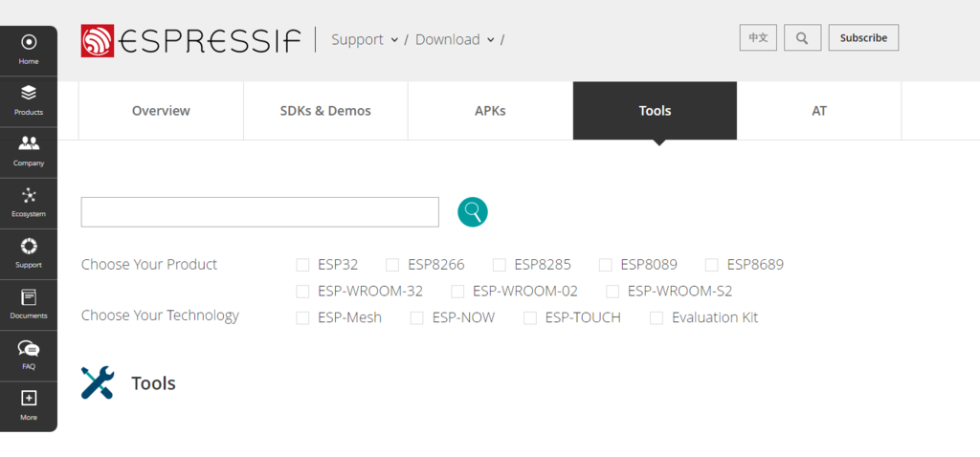Screen dimensions: 980x457
Task: Open the Products sidebar item
Action: click(28, 101)
